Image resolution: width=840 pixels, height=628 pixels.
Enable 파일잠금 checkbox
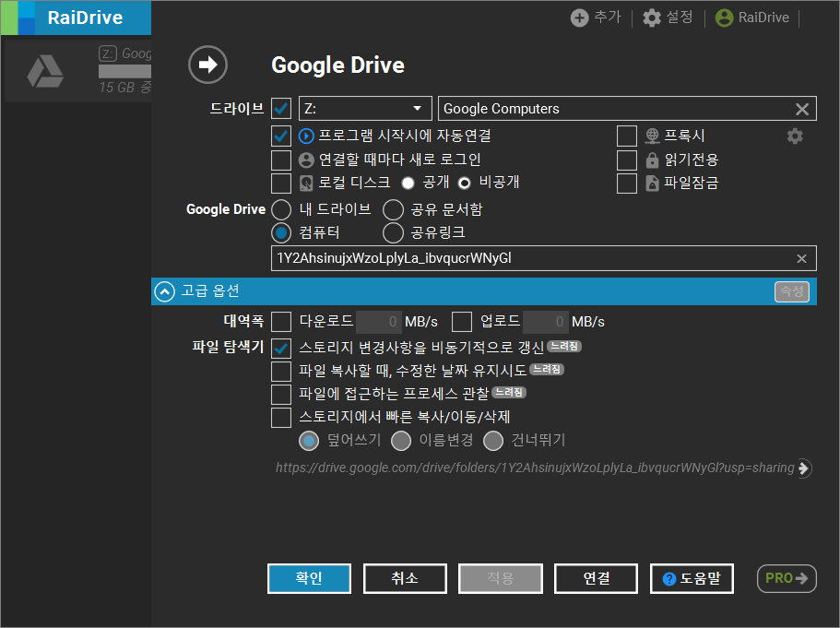tap(627, 184)
